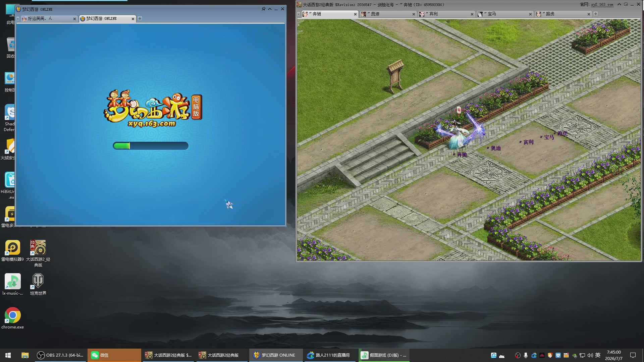Viewport: 644px width, 362px height.
Task: Open the notification center icon
Action: 633,355
